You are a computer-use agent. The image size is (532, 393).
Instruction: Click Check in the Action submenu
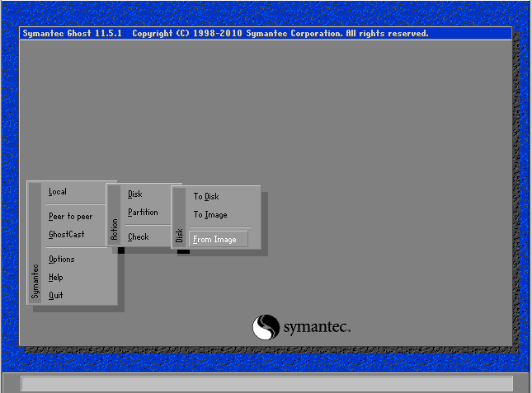(x=138, y=236)
